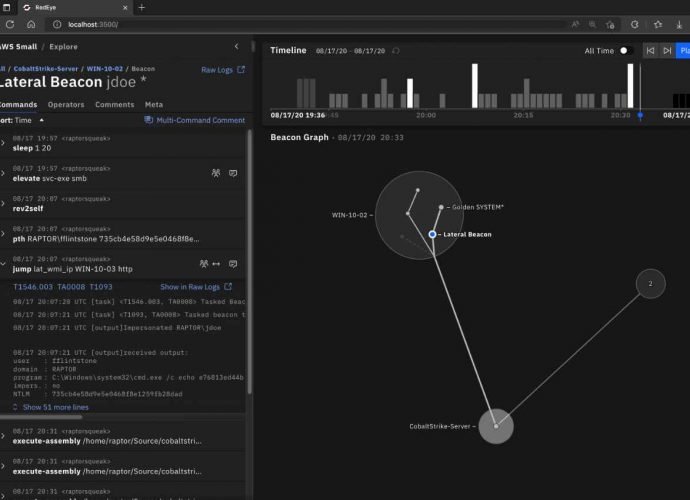View site information icon
The width and height of the screenshot is (690, 500).
pos(57,25)
